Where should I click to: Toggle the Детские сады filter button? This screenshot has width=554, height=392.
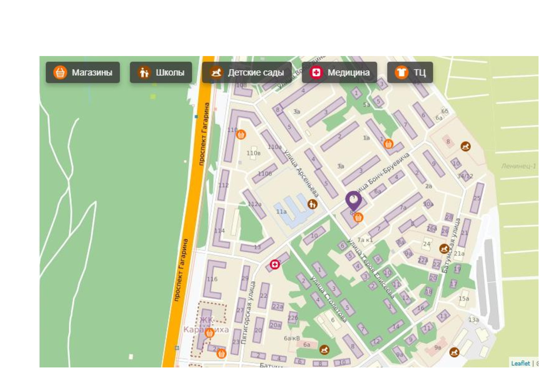point(247,72)
